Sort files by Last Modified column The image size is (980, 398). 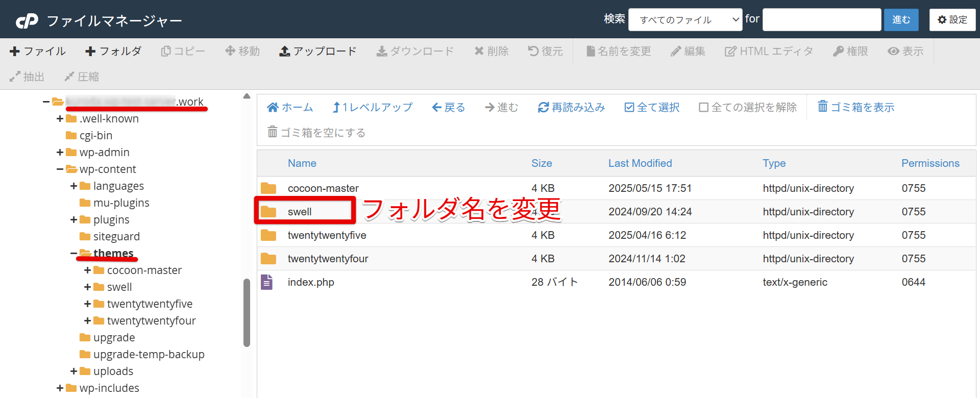pyautogui.click(x=640, y=163)
